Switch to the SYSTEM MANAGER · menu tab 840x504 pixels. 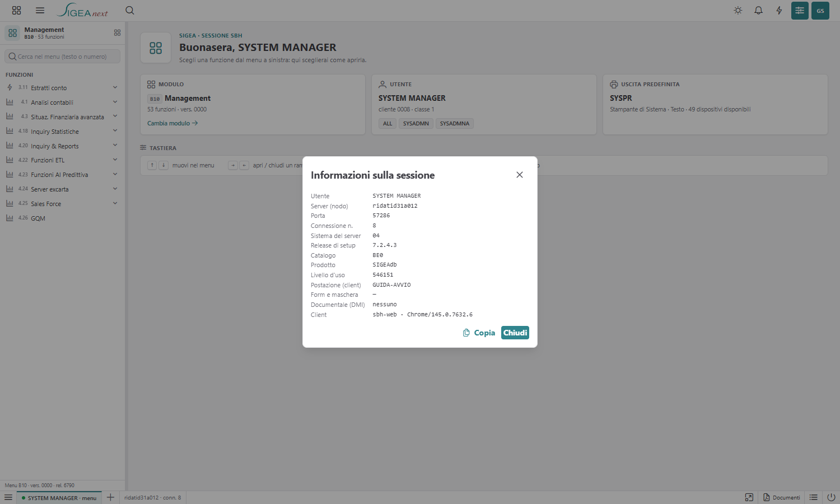pyautogui.click(x=59, y=498)
